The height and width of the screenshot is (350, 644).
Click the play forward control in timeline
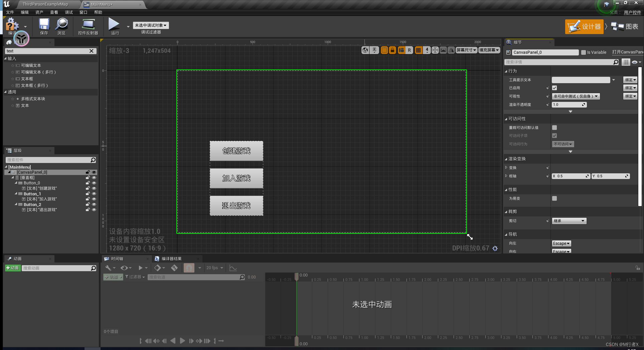pos(182,341)
